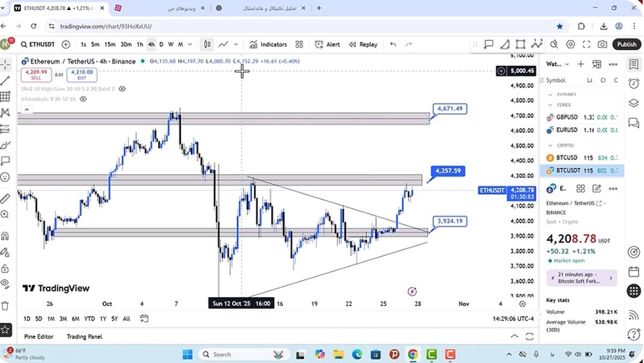Open the timeframe dropdown arrow

[191, 45]
